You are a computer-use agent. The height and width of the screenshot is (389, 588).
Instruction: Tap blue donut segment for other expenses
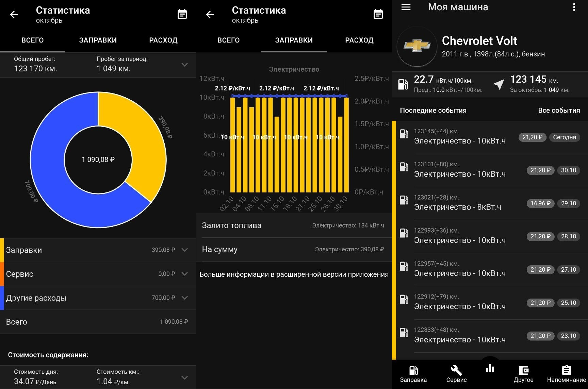coord(51,177)
